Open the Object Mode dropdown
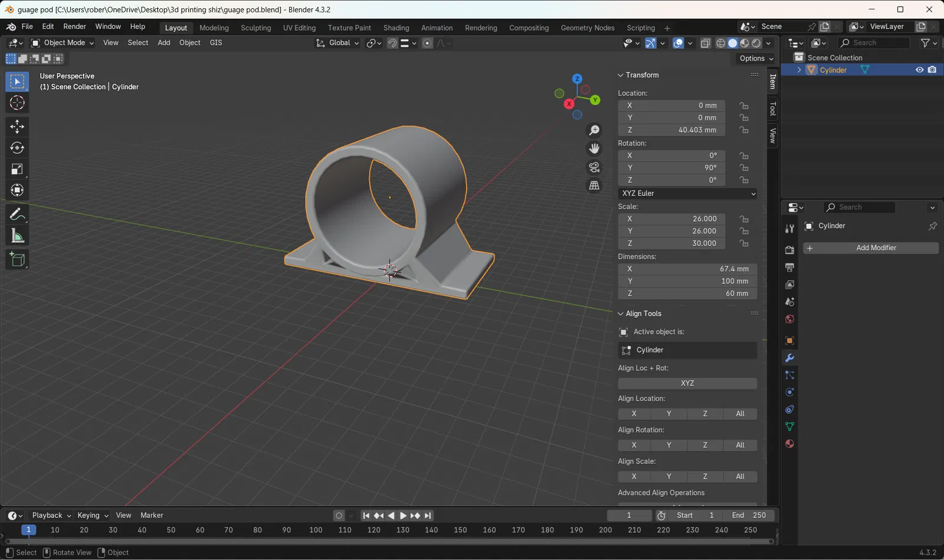The height and width of the screenshot is (560, 944). [x=63, y=43]
